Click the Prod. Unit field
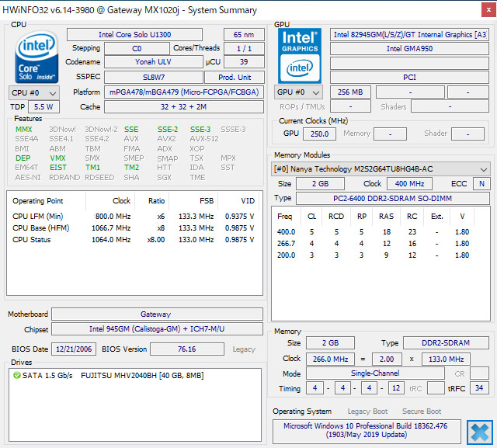This screenshot has width=497, height=448. pyautogui.click(x=235, y=78)
